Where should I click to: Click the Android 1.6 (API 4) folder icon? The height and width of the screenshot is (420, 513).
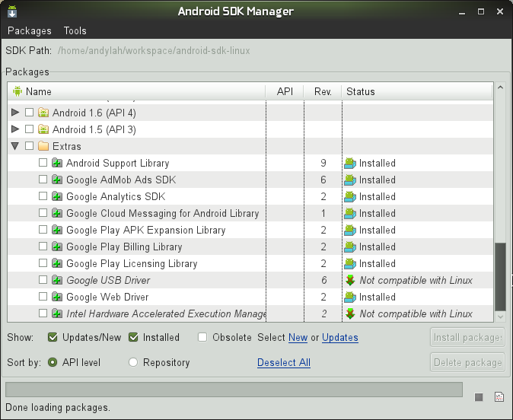click(43, 113)
